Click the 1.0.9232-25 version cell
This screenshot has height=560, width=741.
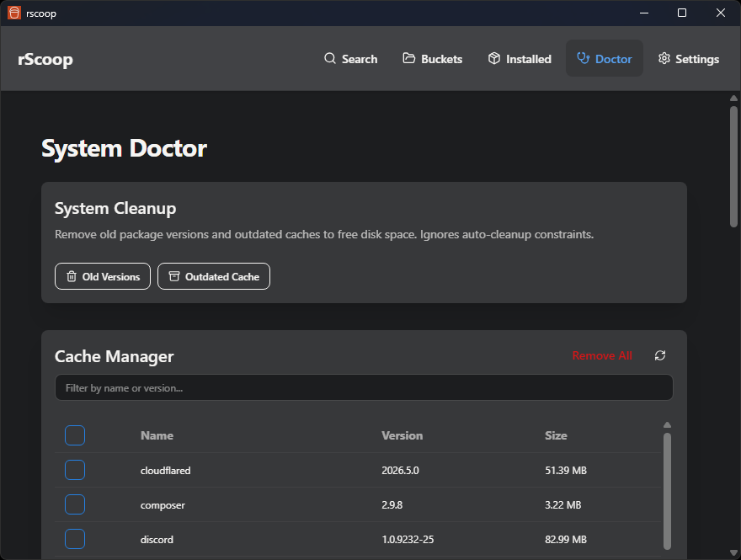(408, 540)
